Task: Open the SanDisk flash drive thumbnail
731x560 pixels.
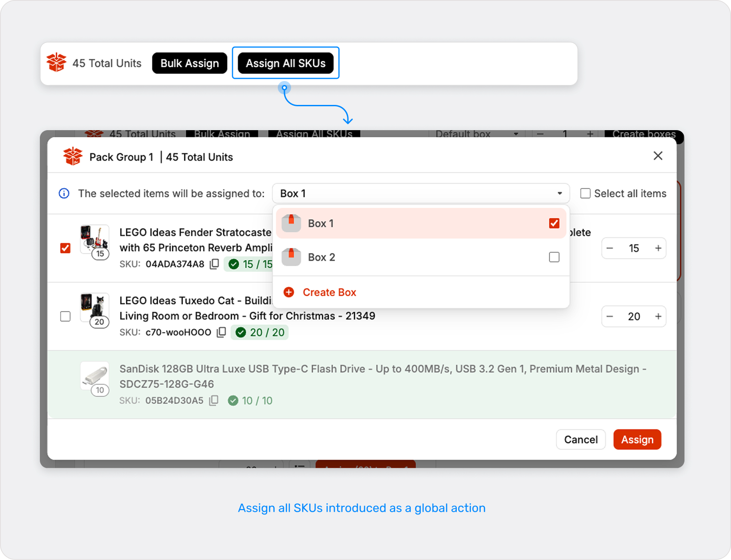Action: point(94,376)
